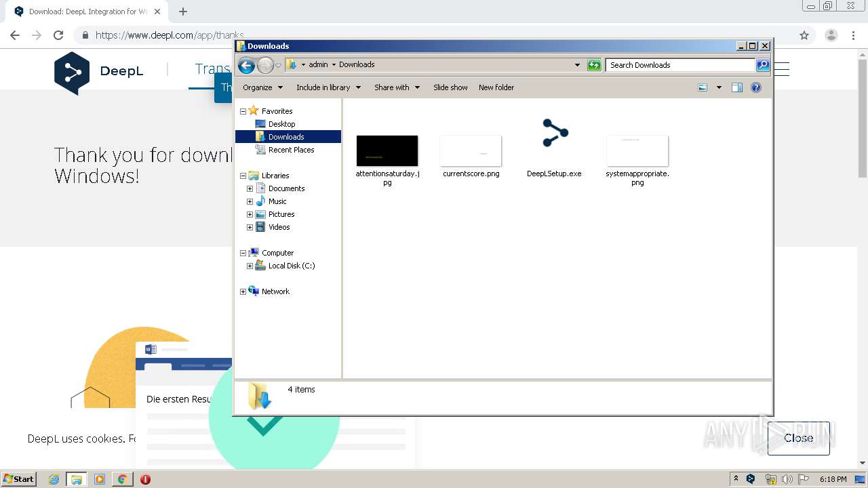Click the Explorer Back arrow button
This screenshot has height=488, width=868.
(246, 65)
